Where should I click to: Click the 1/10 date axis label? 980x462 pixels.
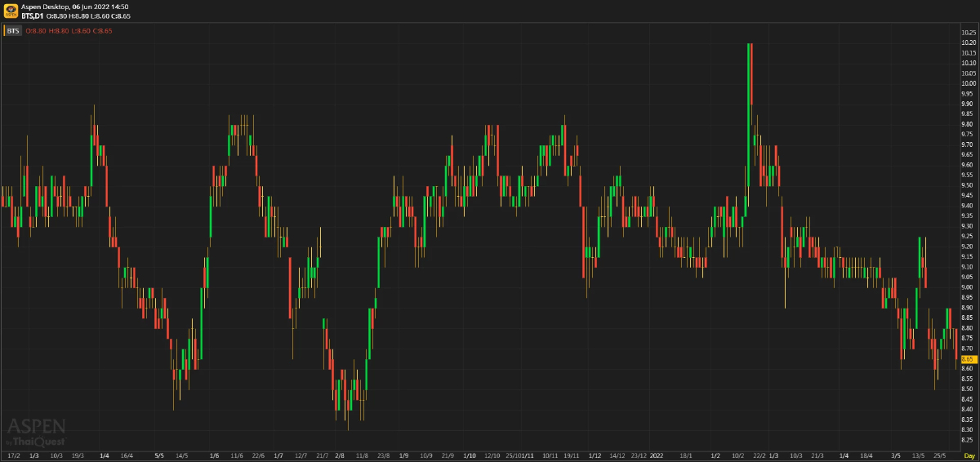click(470, 455)
